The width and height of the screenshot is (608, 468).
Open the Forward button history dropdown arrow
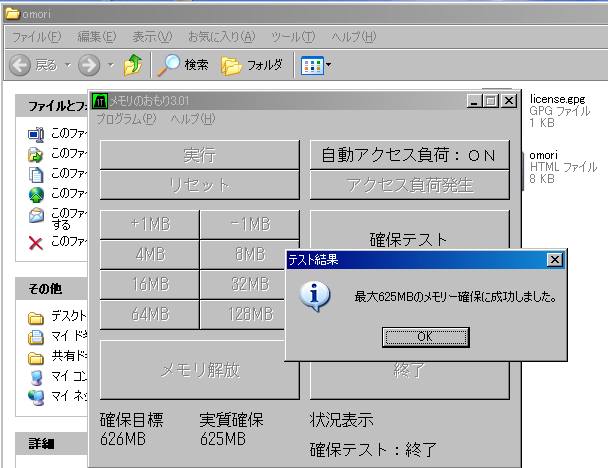(x=110, y=65)
